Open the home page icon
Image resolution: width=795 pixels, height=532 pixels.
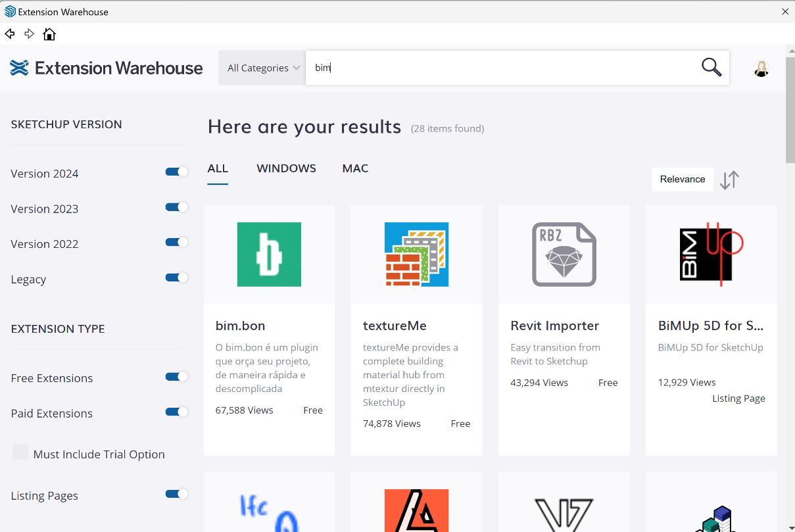coord(49,34)
